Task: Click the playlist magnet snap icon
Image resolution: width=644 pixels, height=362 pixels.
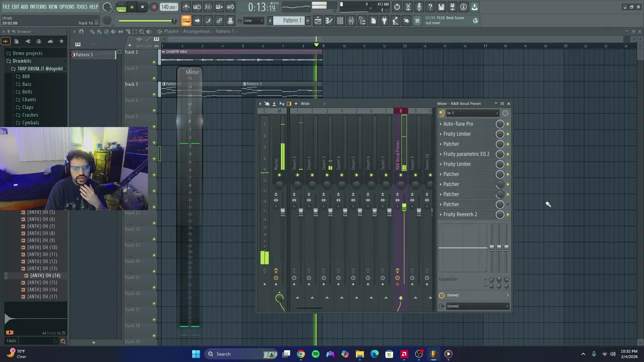Action: coord(81,32)
